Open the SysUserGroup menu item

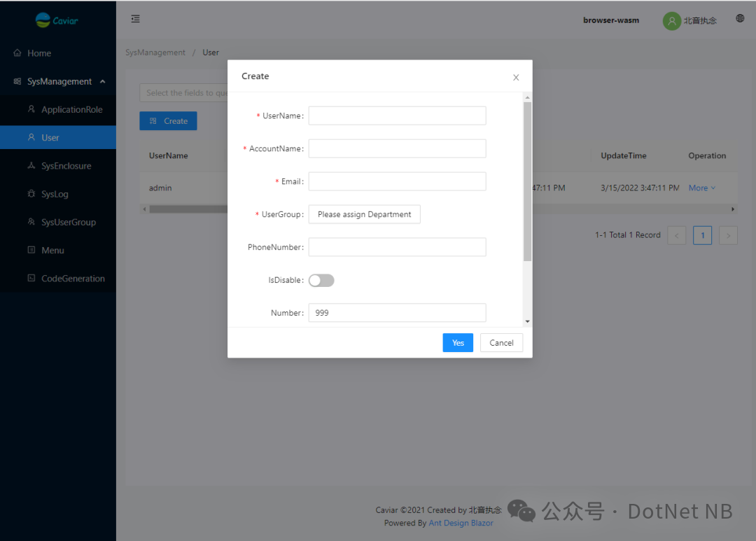pyautogui.click(x=58, y=223)
